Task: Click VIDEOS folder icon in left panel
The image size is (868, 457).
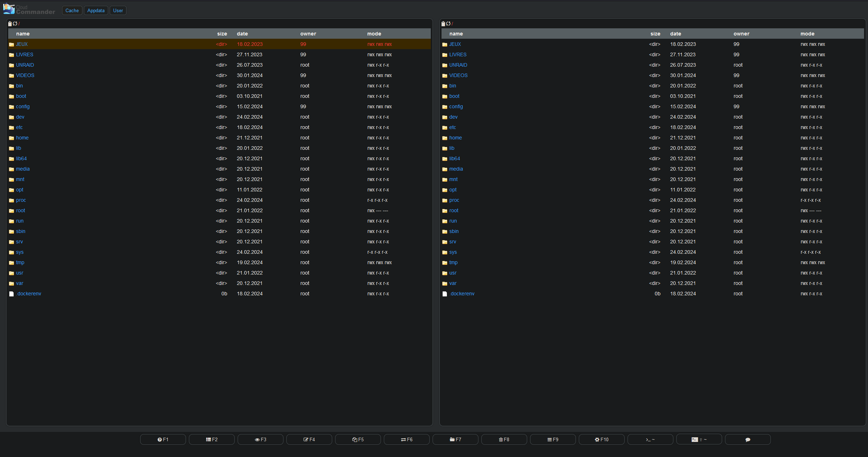Action: click(11, 76)
